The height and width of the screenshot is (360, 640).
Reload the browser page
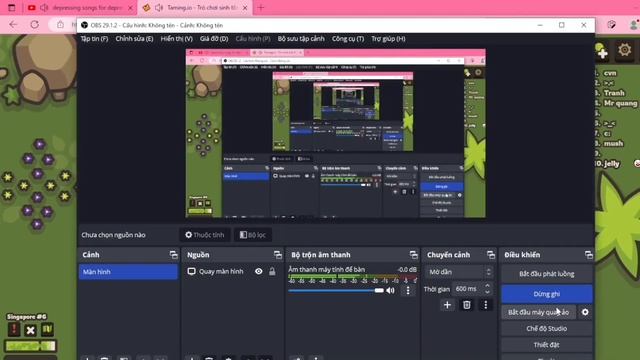[x=35, y=24]
